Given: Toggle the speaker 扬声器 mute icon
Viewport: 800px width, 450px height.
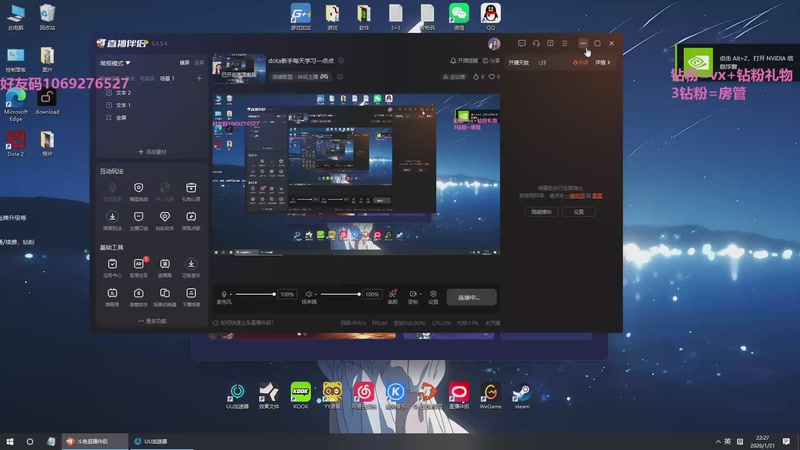Looking at the screenshot, I should 308,294.
